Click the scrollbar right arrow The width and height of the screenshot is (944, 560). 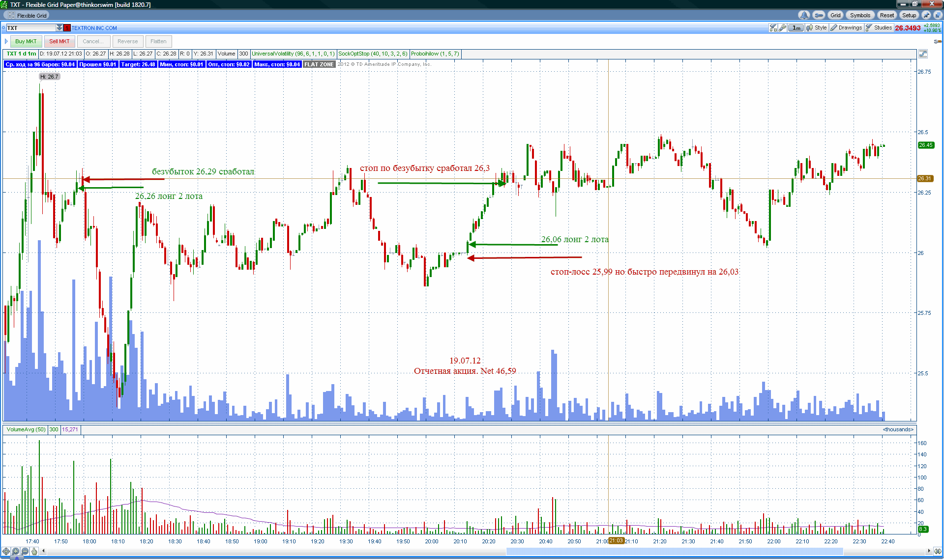[x=928, y=551]
